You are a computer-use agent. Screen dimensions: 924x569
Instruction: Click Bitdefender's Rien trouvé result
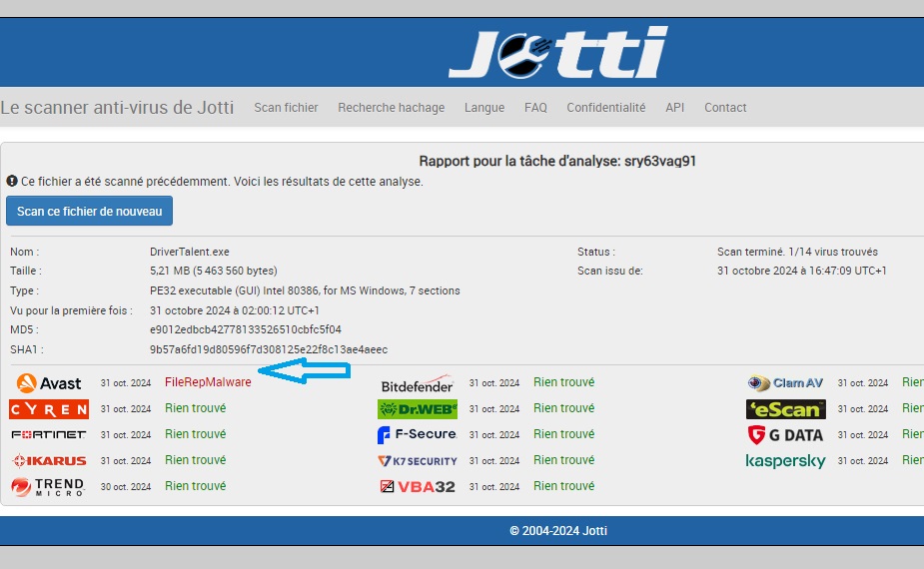coord(564,382)
